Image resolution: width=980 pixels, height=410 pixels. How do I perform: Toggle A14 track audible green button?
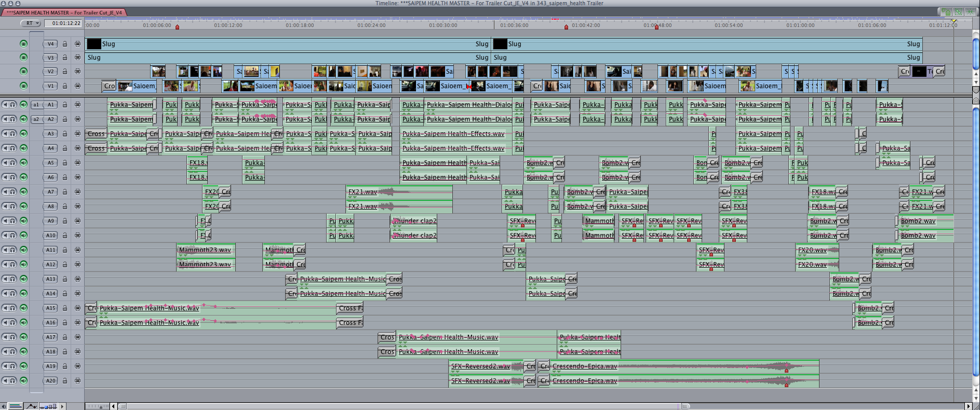[23, 294]
